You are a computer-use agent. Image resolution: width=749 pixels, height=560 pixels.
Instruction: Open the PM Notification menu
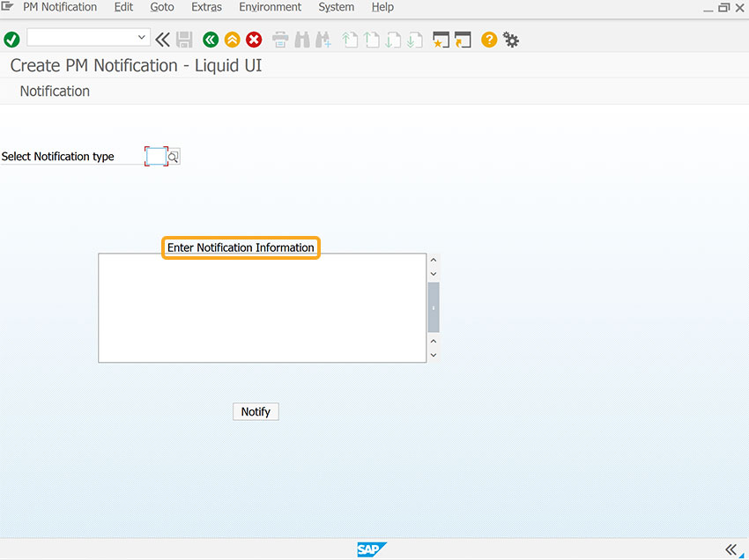[x=60, y=7]
